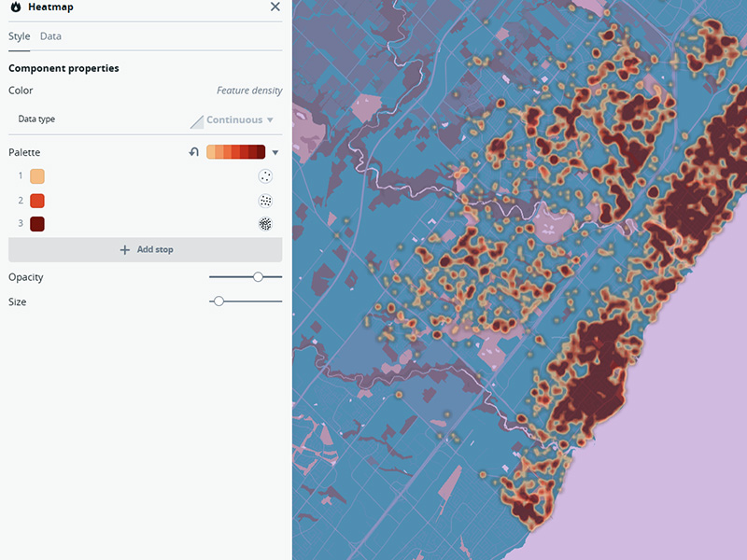
Task: Open the orange swatch for stop 2
Action: [x=35, y=200]
